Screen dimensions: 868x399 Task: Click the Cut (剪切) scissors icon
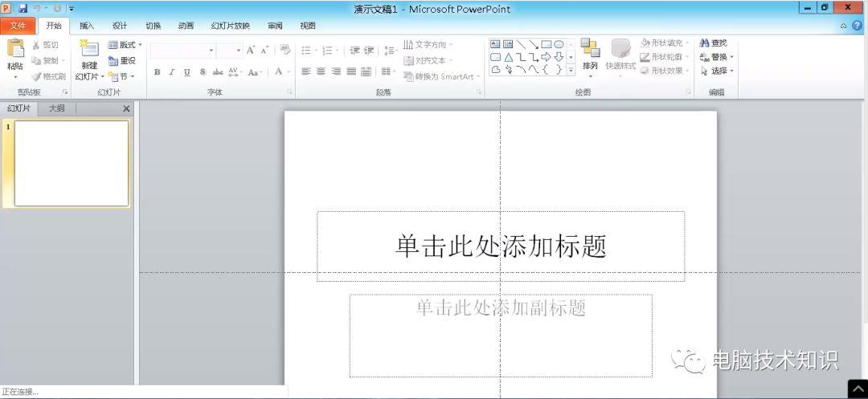click(36, 45)
